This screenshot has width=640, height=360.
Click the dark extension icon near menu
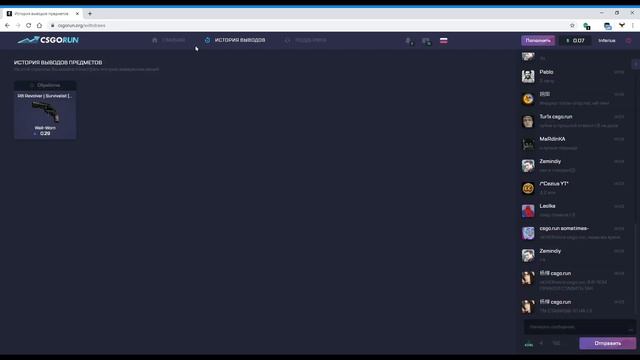[x=622, y=25]
